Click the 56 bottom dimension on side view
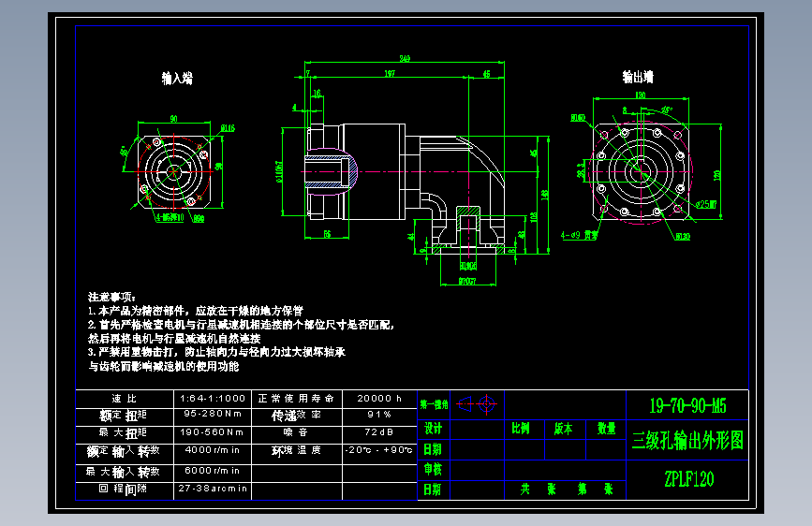The width and height of the screenshot is (812, 526). click(x=327, y=235)
